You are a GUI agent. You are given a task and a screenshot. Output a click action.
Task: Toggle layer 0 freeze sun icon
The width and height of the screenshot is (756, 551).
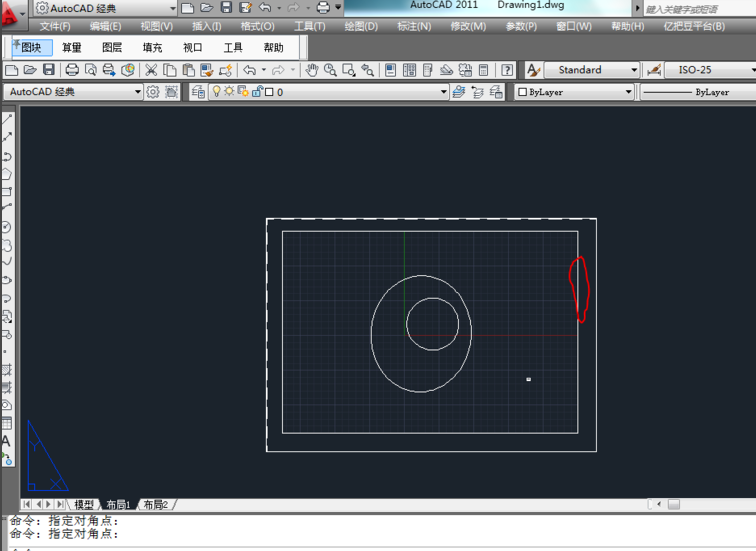click(x=229, y=91)
